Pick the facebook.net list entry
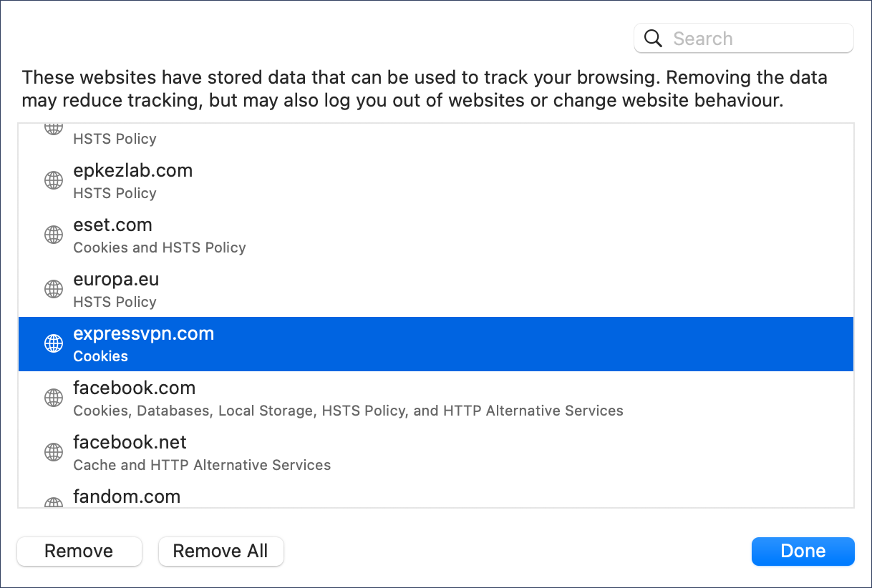Image resolution: width=872 pixels, height=588 pixels. pos(436,453)
